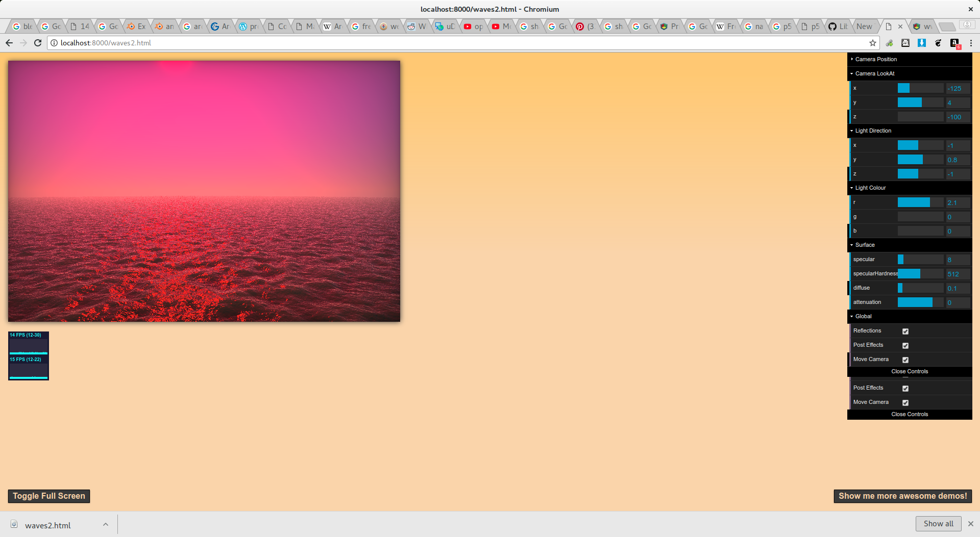Collapse the Light Direction folder
The width and height of the screenshot is (980, 537).
click(x=910, y=131)
